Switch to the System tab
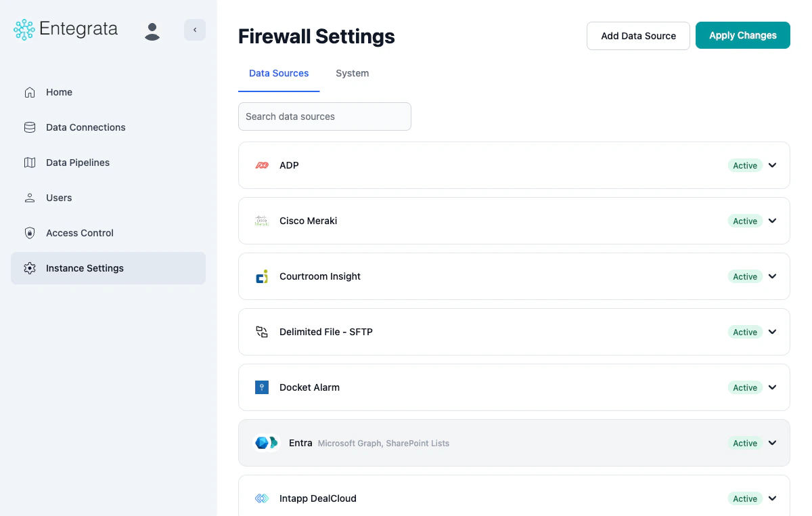This screenshot has width=812, height=516. tap(352, 73)
